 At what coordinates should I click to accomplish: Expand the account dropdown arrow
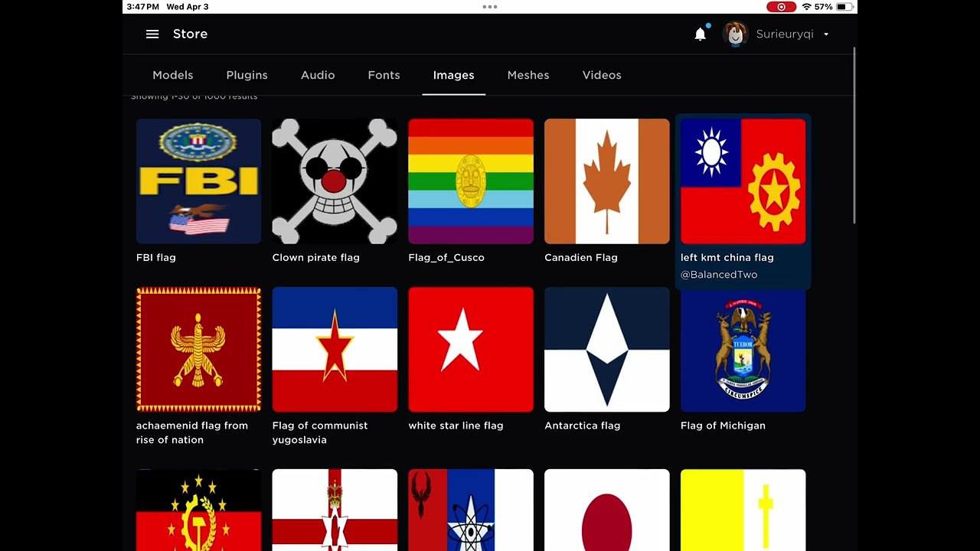coord(826,34)
